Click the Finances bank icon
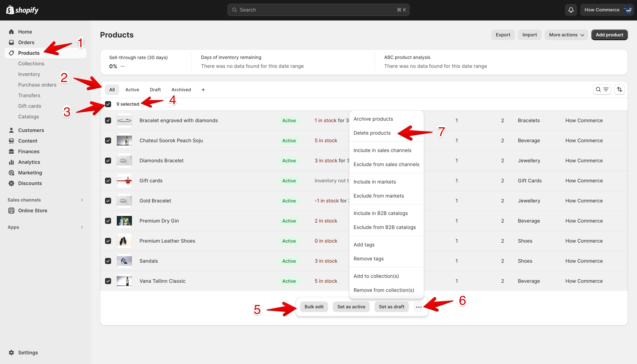Image resolution: width=637 pixels, height=364 pixels. click(11, 151)
